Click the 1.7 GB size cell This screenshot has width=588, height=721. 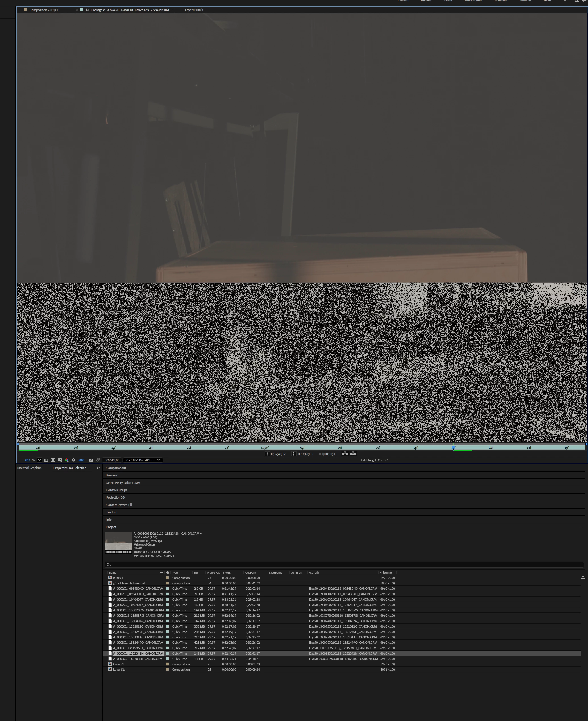coord(198,659)
